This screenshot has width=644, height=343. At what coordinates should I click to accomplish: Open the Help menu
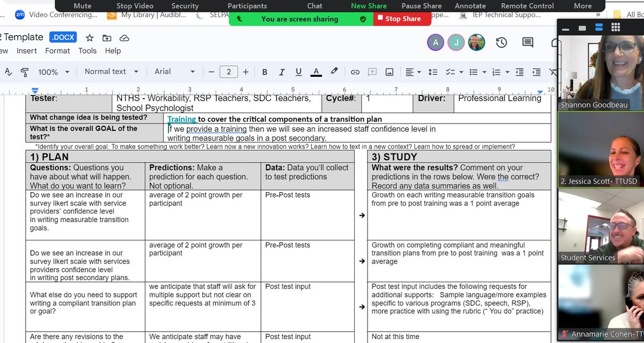click(x=113, y=50)
